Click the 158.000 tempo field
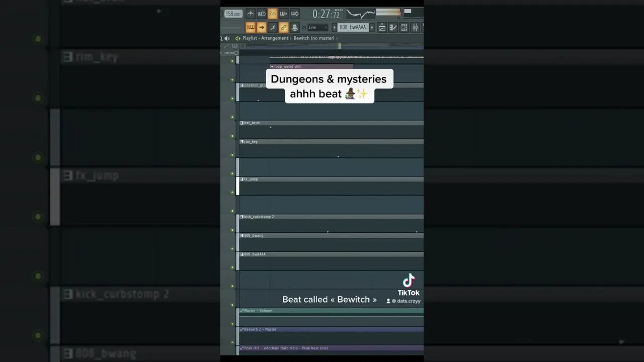The width and height of the screenshot is (644, 362). pyautogui.click(x=233, y=14)
